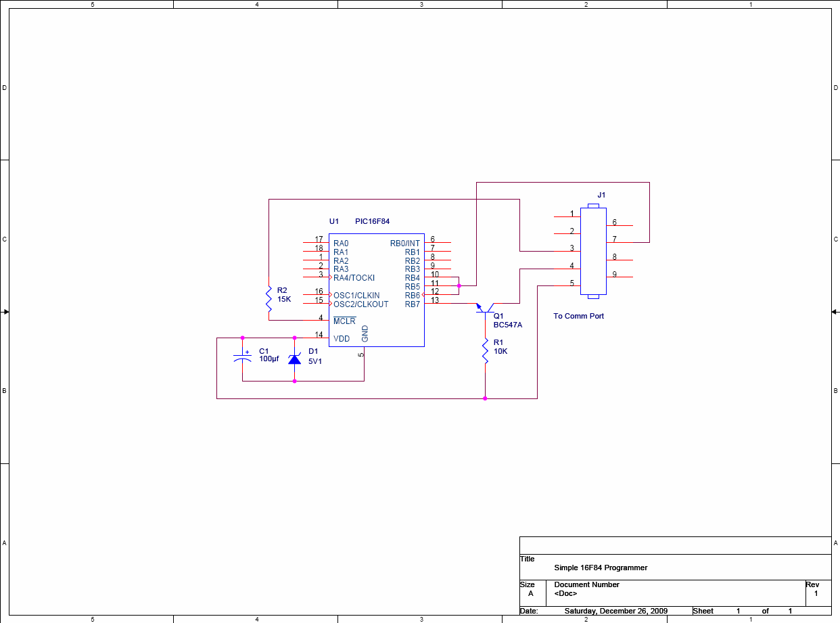Click the RA0 pin 17 line

(316, 242)
